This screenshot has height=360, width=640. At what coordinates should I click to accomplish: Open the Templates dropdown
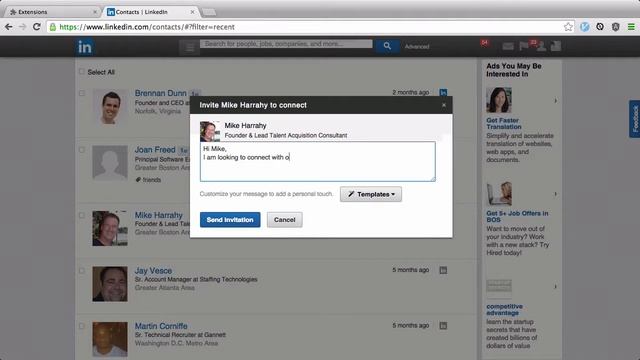pyautogui.click(x=371, y=194)
